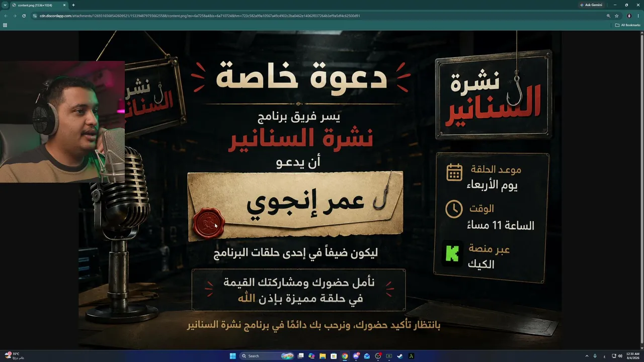Open the weather widget showing 35°C

pos(14,355)
